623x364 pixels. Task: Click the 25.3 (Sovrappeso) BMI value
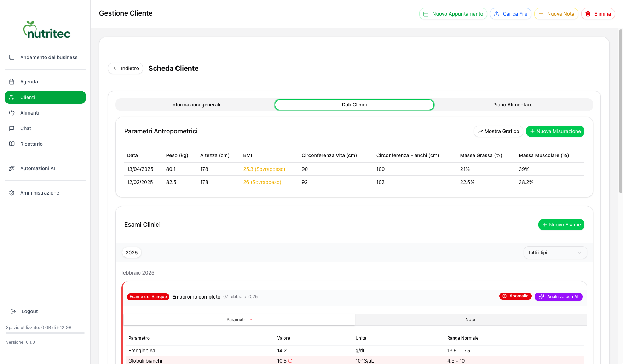tap(264, 169)
